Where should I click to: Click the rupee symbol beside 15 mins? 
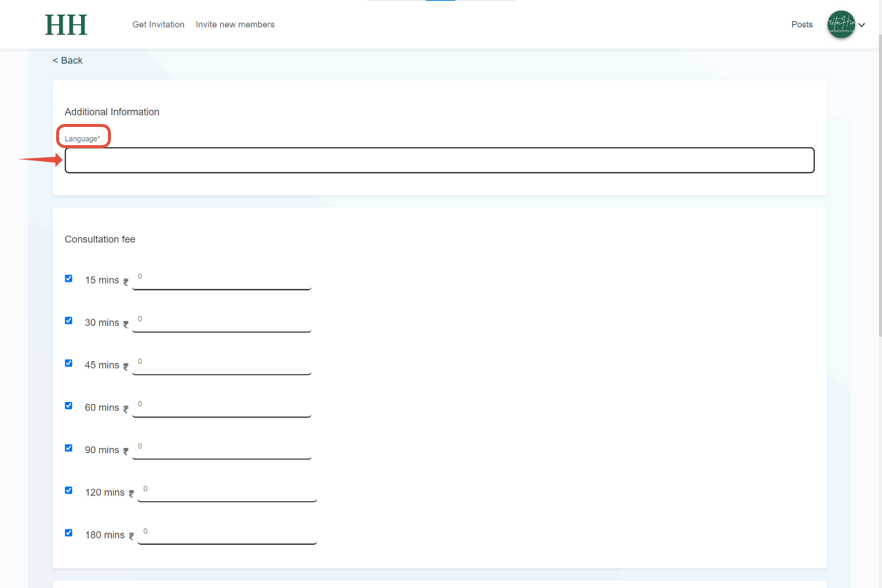[x=126, y=282]
